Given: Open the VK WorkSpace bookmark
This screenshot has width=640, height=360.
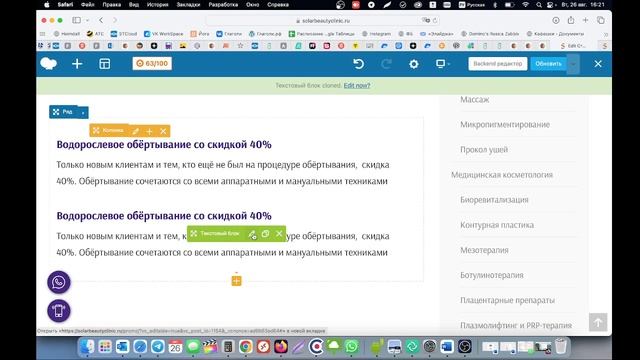Looking at the screenshot, I should click(163, 34).
